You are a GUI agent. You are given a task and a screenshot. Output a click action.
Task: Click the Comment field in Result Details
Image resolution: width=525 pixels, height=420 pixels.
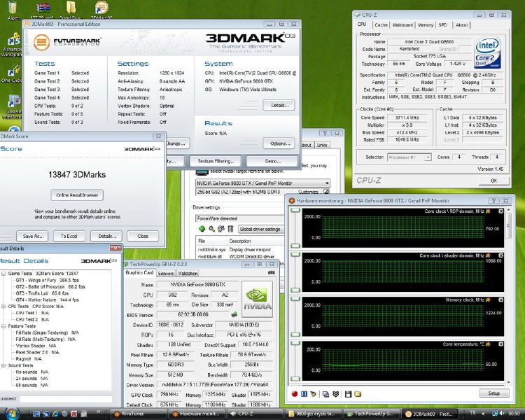(x=66, y=398)
